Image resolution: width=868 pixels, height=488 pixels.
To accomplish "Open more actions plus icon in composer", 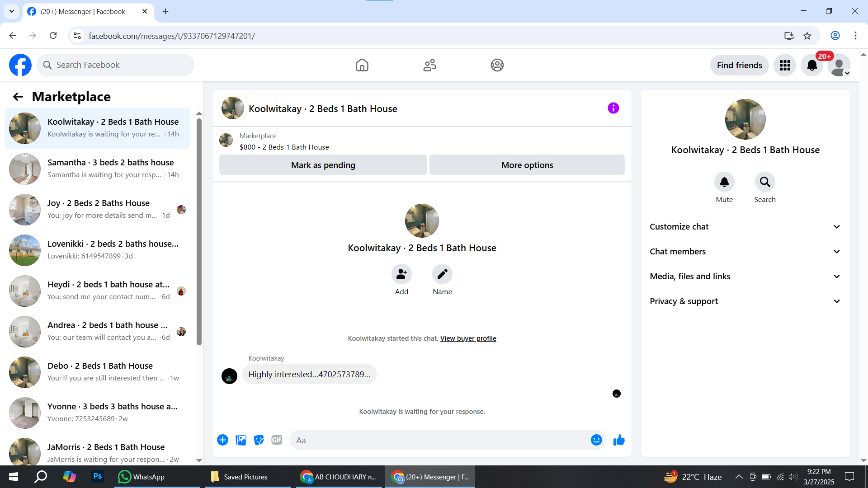I will [222, 440].
